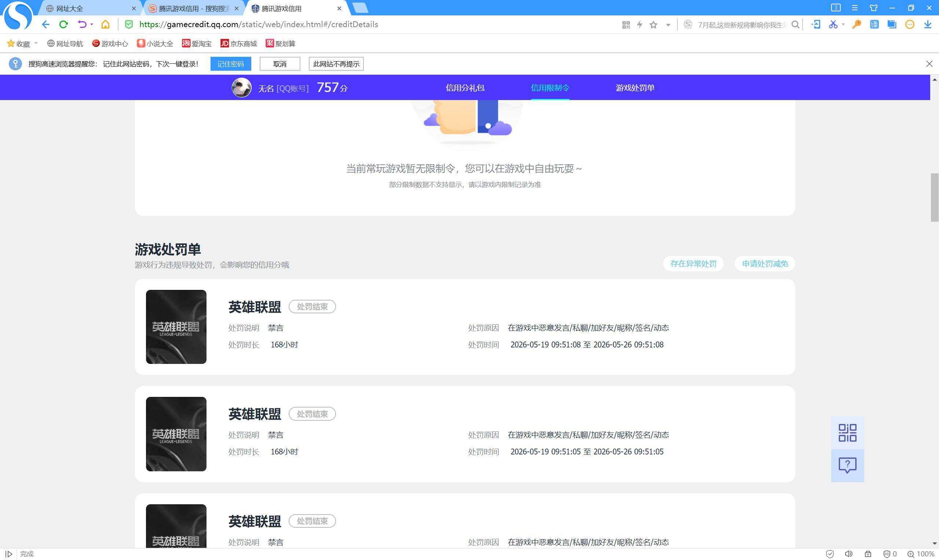Expand the address bar dropdown arrow
The height and width of the screenshot is (560, 939).
pyautogui.click(x=668, y=25)
